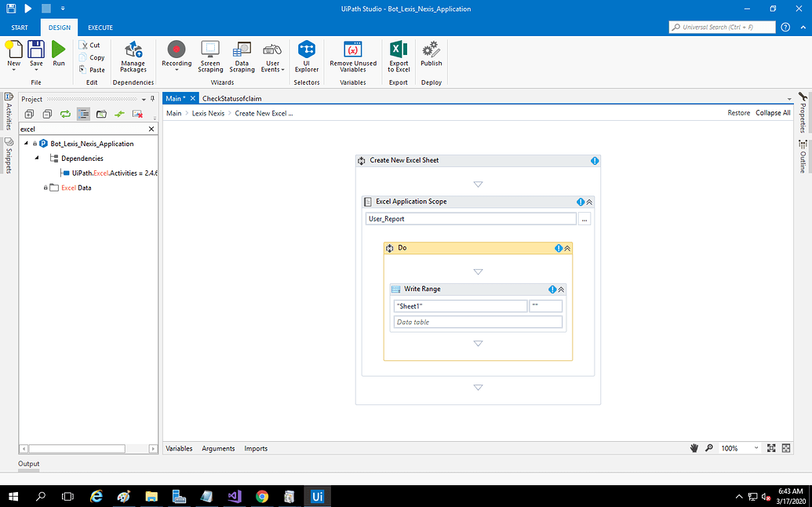The image size is (812, 507).
Task: Run the workflow with the green Run button
Action: (59, 53)
